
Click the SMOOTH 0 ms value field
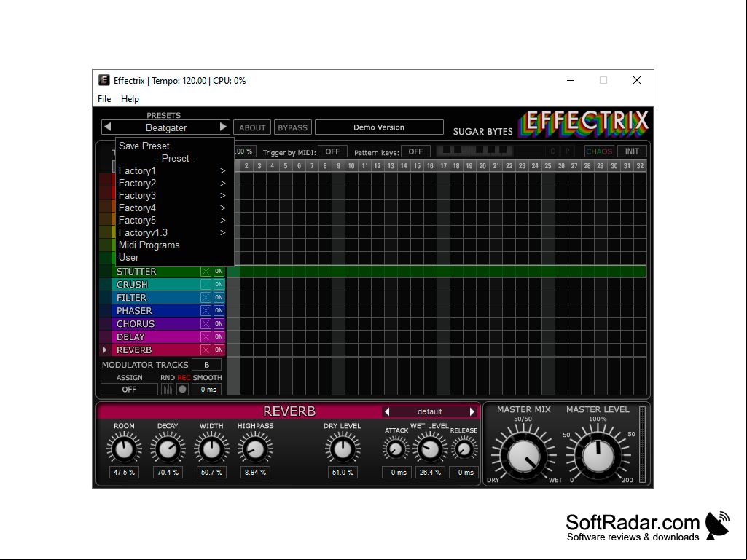click(208, 390)
